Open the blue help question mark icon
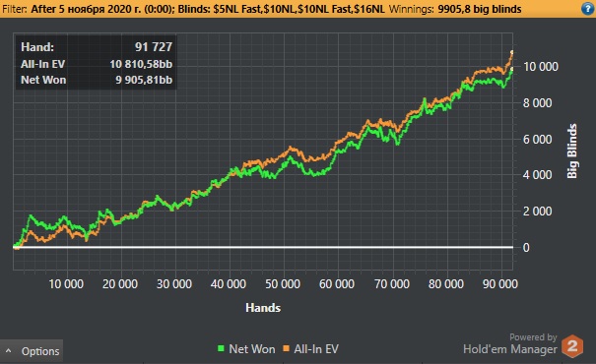 pyautogui.click(x=588, y=8)
